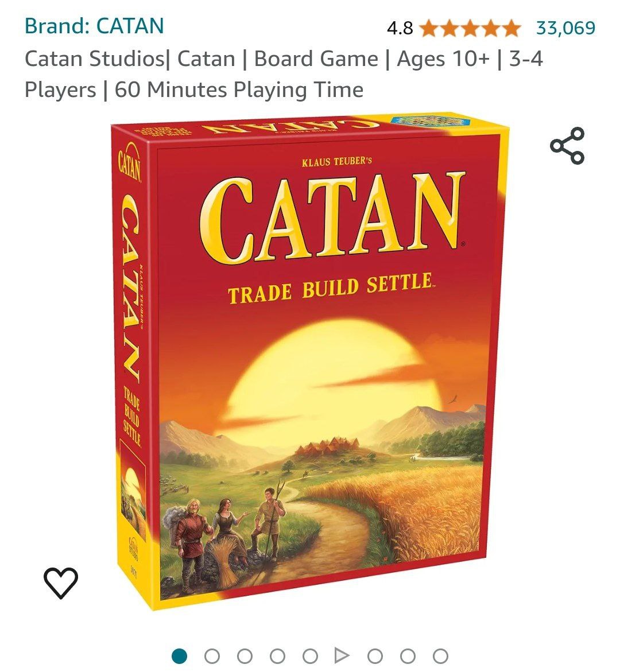Select the carousel dot right after the play triangle

375,656
